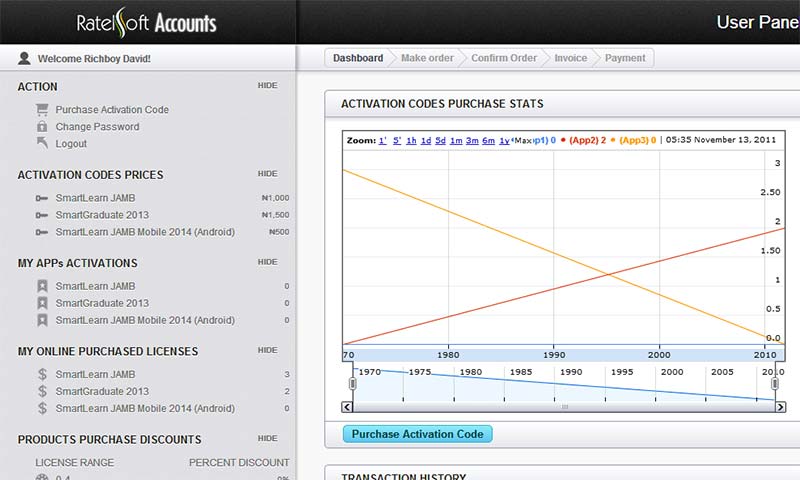
Task: Click the chart range scrollbar left arrow
Action: (x=347, y=407)
